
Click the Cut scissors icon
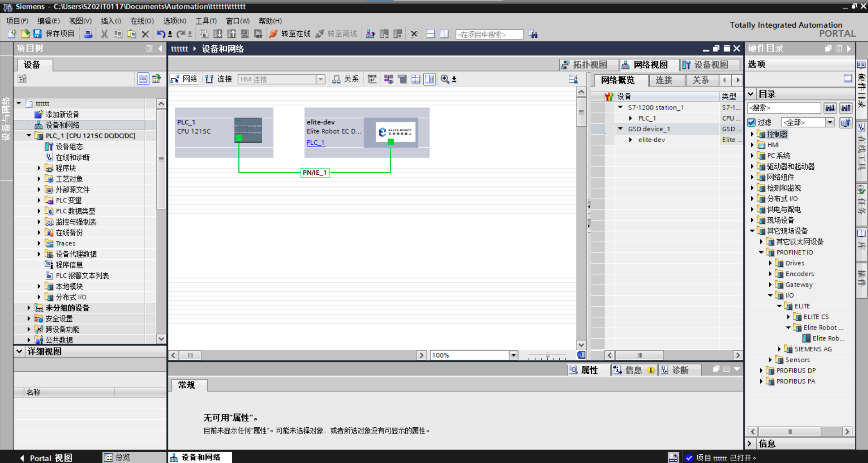104,34
